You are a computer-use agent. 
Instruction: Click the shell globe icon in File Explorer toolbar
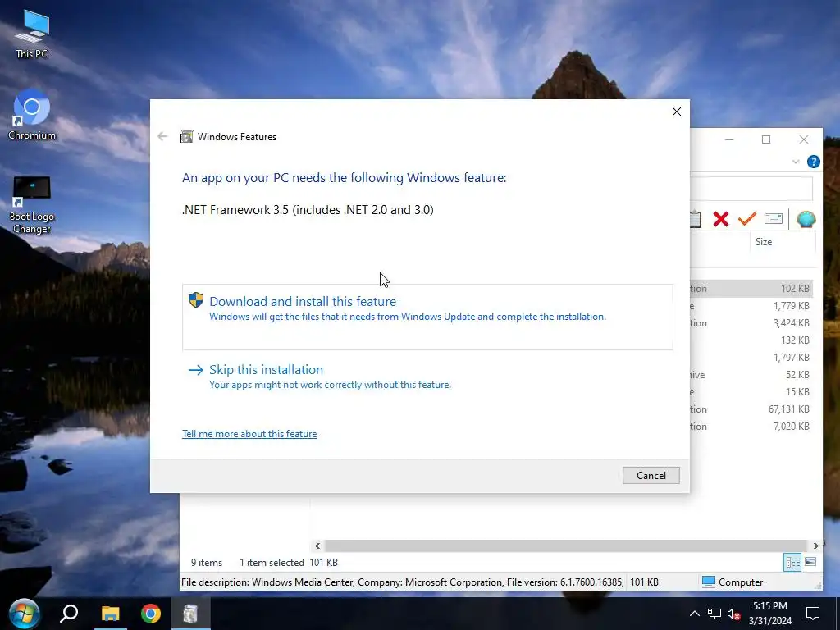806,218
